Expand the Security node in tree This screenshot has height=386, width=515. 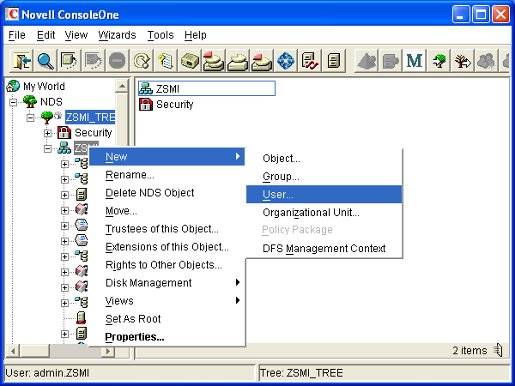point(48,133)
